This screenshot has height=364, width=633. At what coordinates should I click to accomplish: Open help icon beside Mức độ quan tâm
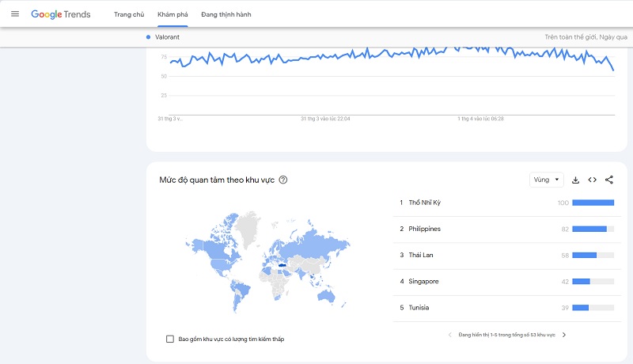click(x=283, y=180)
